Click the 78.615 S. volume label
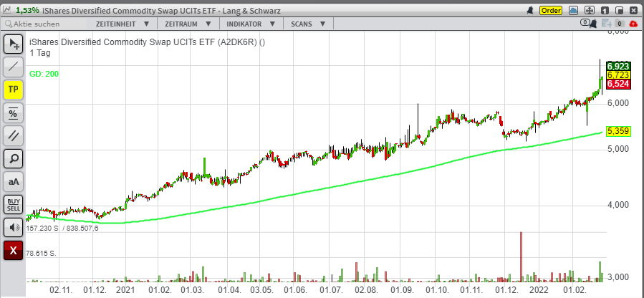This screenshot has width=644, height=298. [x=41, y=254]
